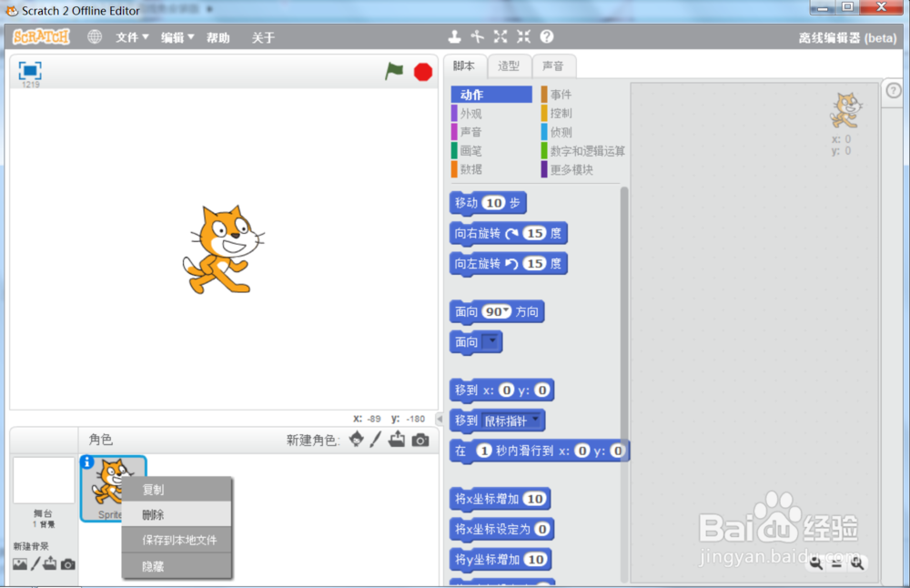Screen dimensions: 910x588
Task: Stop the project with the red stop sign
Action: pyautogui.click(x=422, y=71)
